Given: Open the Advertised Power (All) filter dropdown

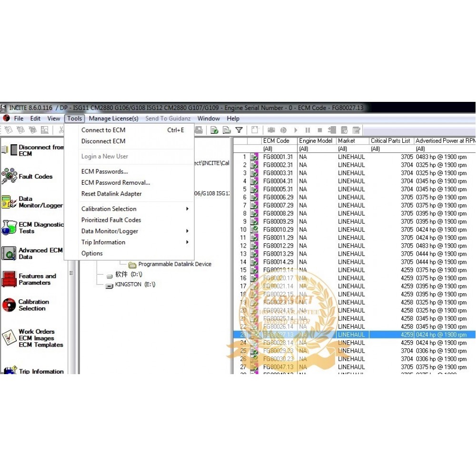Looking at the screenshot, I should (445, 149).
